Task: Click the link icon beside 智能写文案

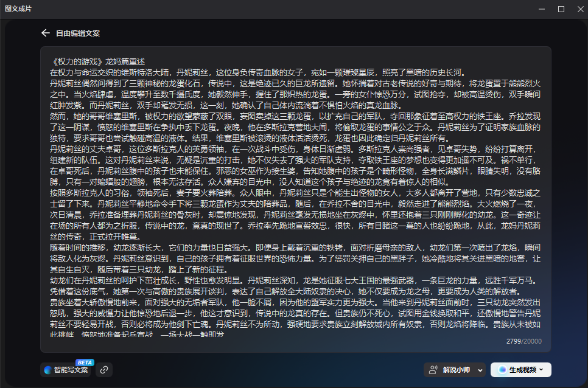Action: (x=104, y=370)
